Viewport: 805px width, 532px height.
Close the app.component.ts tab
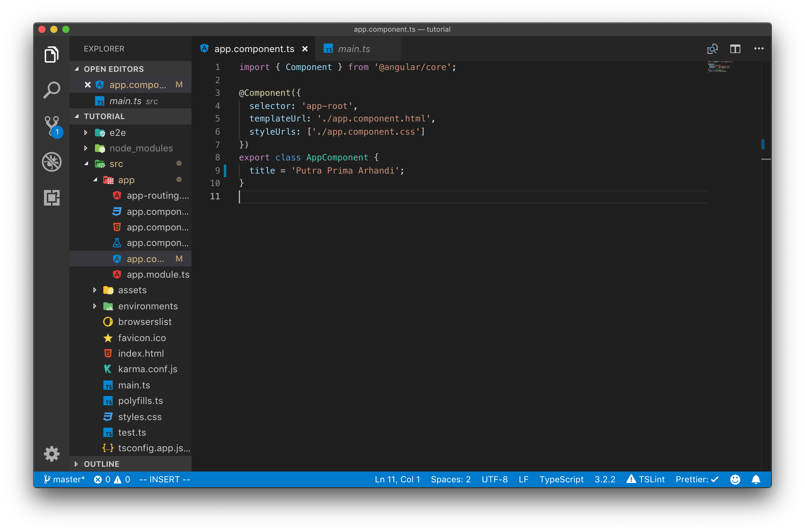tap(305, 49)
